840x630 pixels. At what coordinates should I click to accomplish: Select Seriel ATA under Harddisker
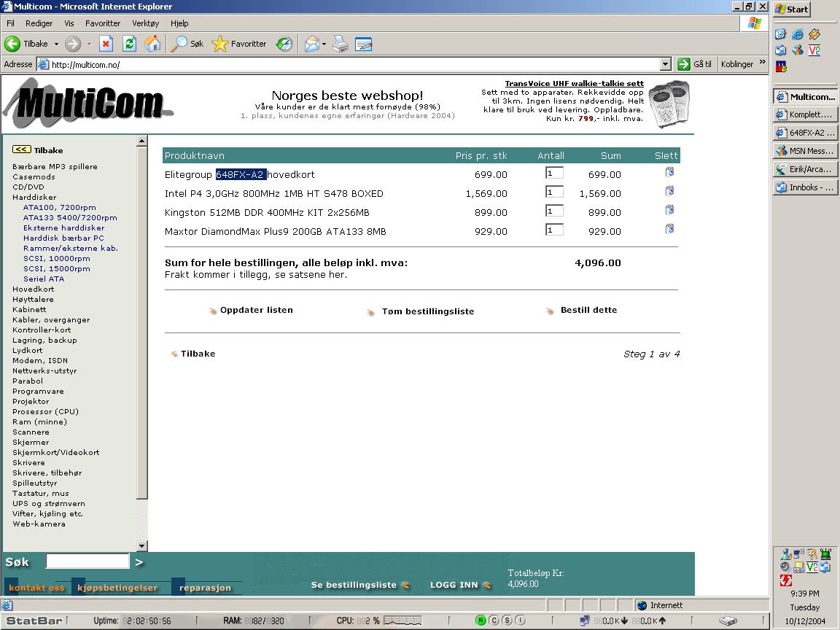tap(44, 279)
